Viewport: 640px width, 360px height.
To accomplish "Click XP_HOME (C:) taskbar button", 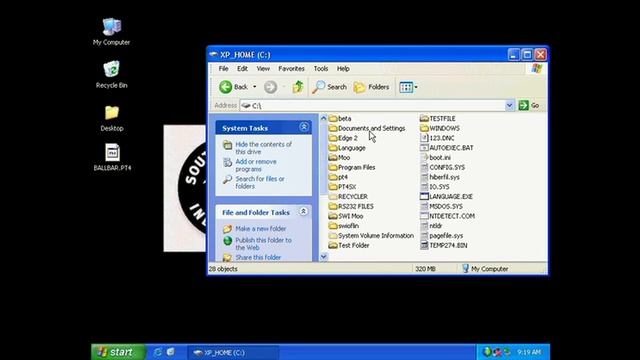I will 233,352.
